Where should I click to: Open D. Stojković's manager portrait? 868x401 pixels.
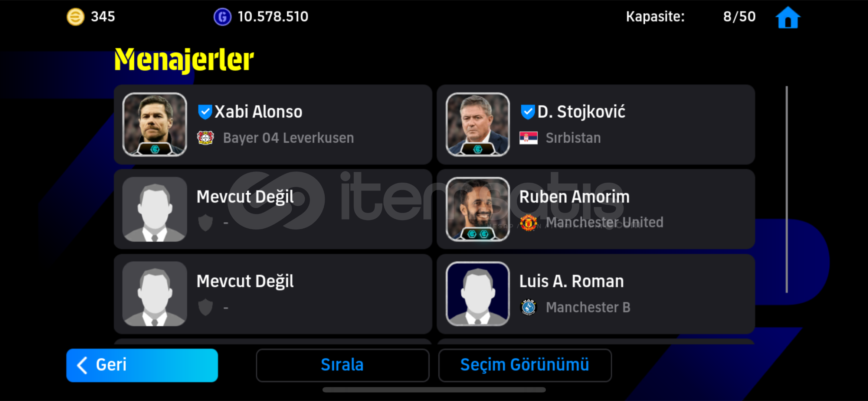(x=478, y=124)
